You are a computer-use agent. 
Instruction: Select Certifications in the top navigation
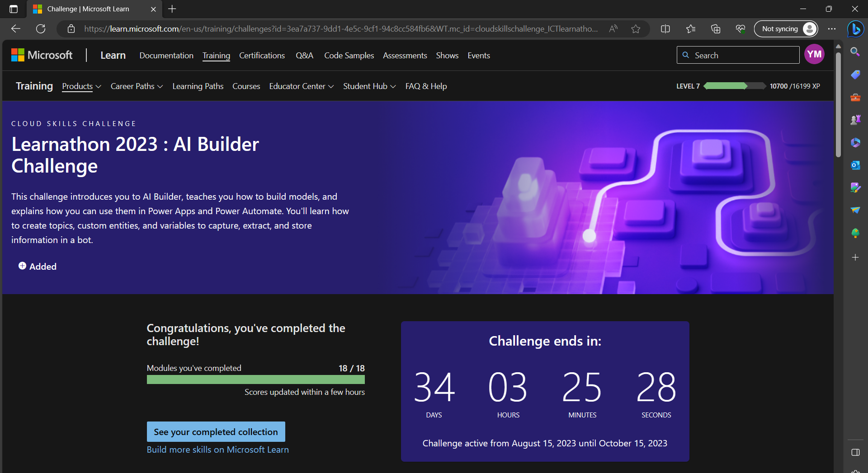pos(262,55)
